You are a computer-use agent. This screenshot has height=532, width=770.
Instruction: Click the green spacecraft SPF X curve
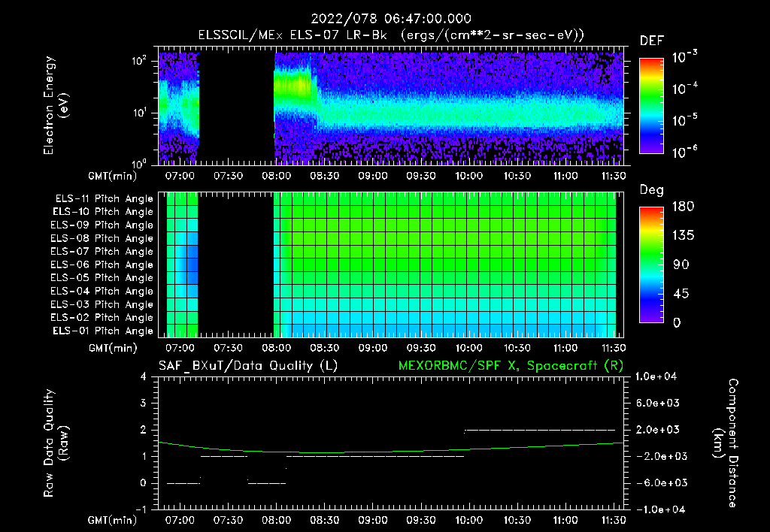(391, 452)
